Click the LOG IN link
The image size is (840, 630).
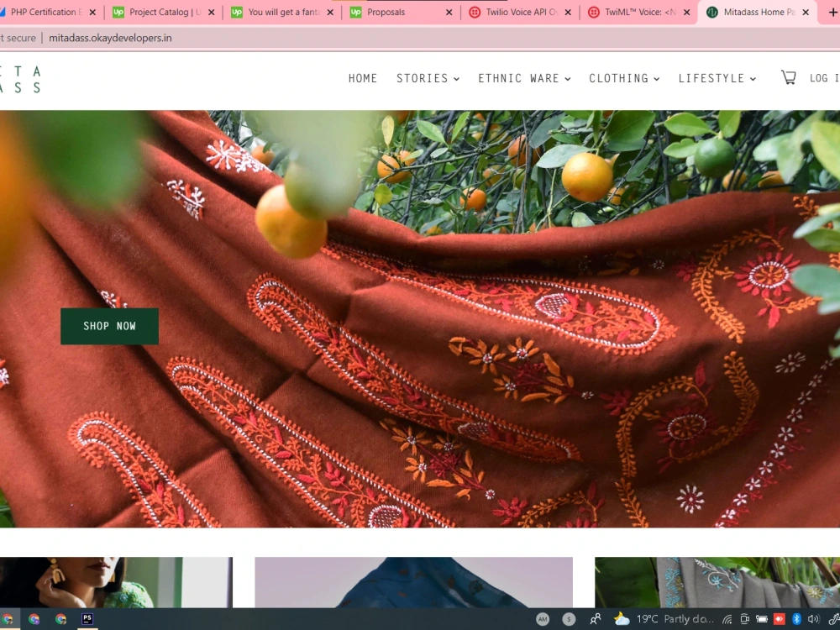[x=824, y=78]
